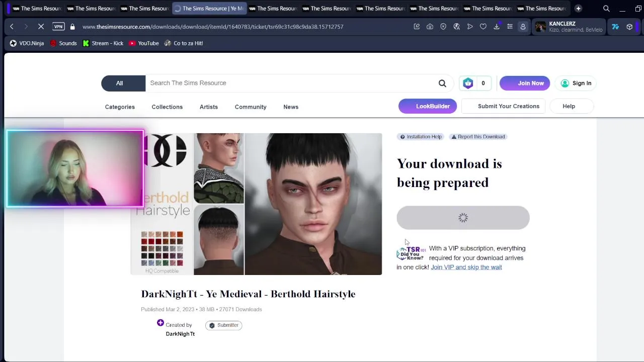
Task: Click the send/flow arrow icon
Action: [470, 27]
